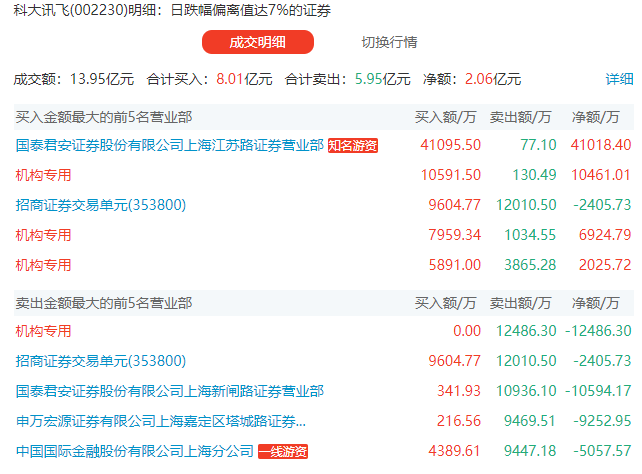This screenshot has width=642, height=474.
Task: Open 机构专用 row with buy 10591.50
Action: [43, 175]
